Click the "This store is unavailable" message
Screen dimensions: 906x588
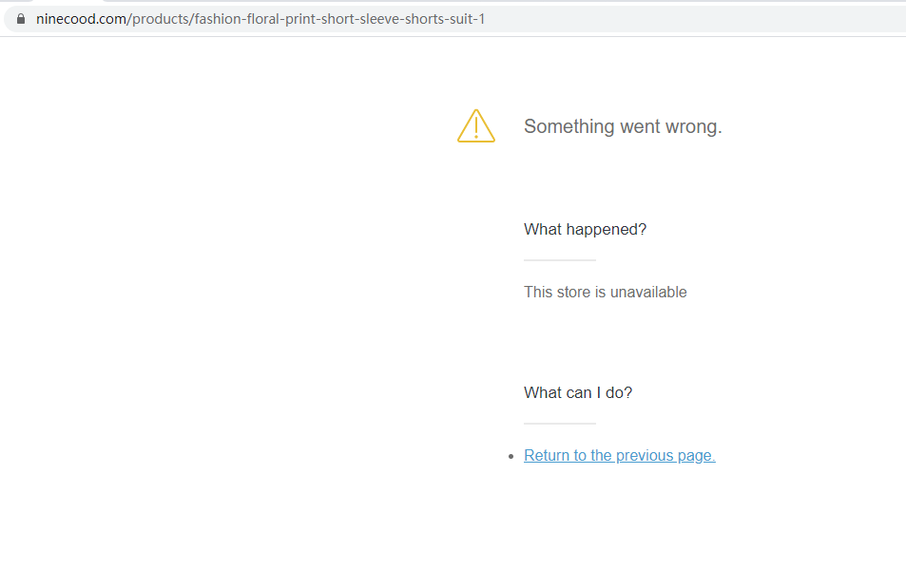[x=605, y=292]
